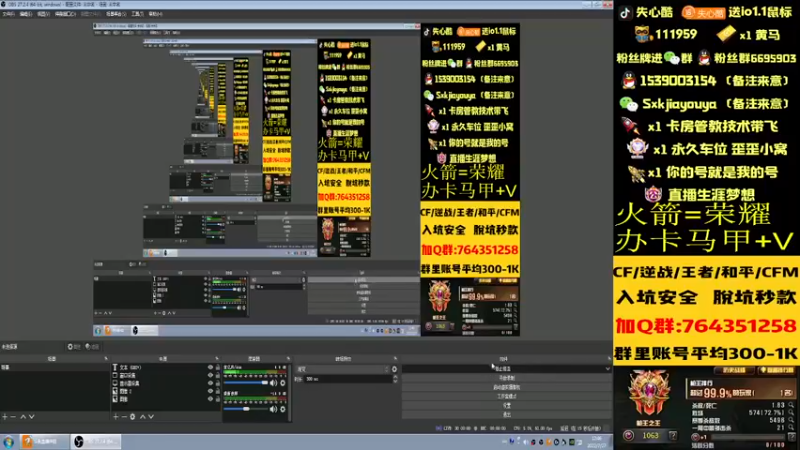Pop out the Scene Transitions dock panel
The width and height of the screenshot is (800, 450).
coord(395,359)
